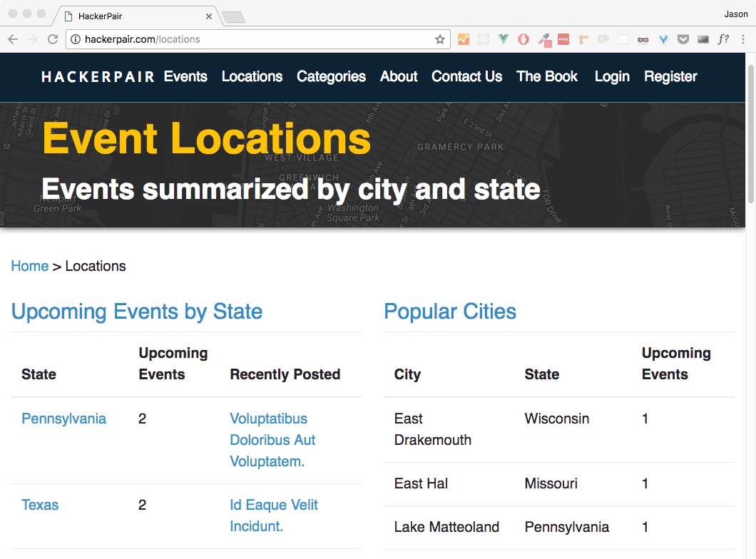Click the City column header
This screenshot has height=559, width=756.
click(x=407, y=374)
